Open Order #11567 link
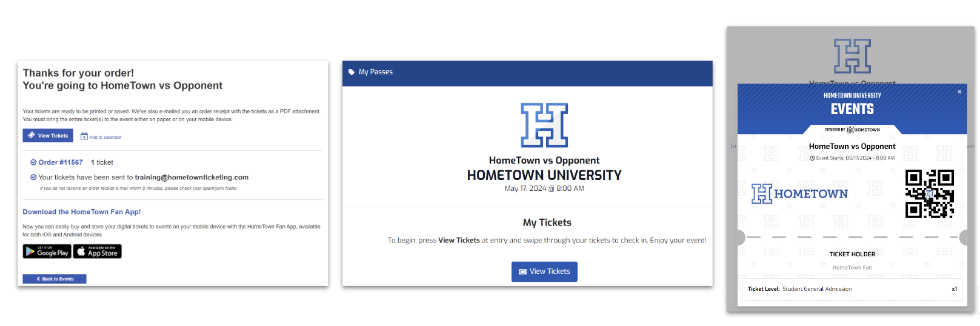This screenshot has height=326, width=980. click(61, 162)
